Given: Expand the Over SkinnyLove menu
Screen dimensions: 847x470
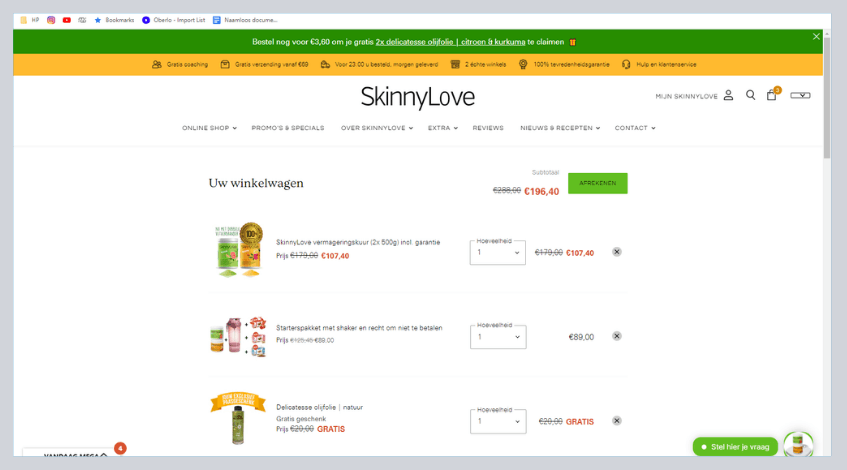Looking at the screenshot, I should (377, 128).
